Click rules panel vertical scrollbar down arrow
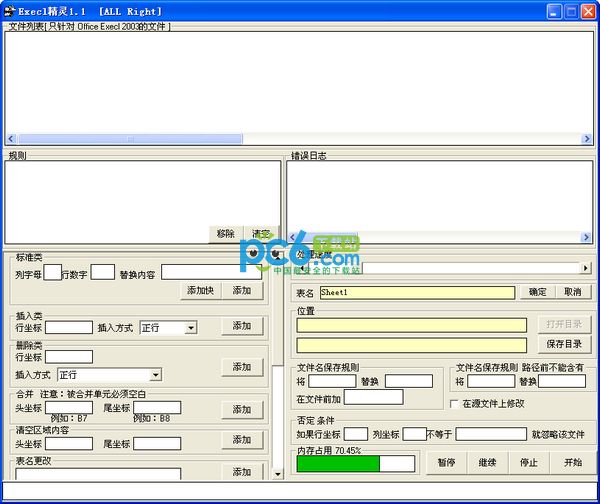Viewport: 600px width, 504px height. [x=278, y=475]
